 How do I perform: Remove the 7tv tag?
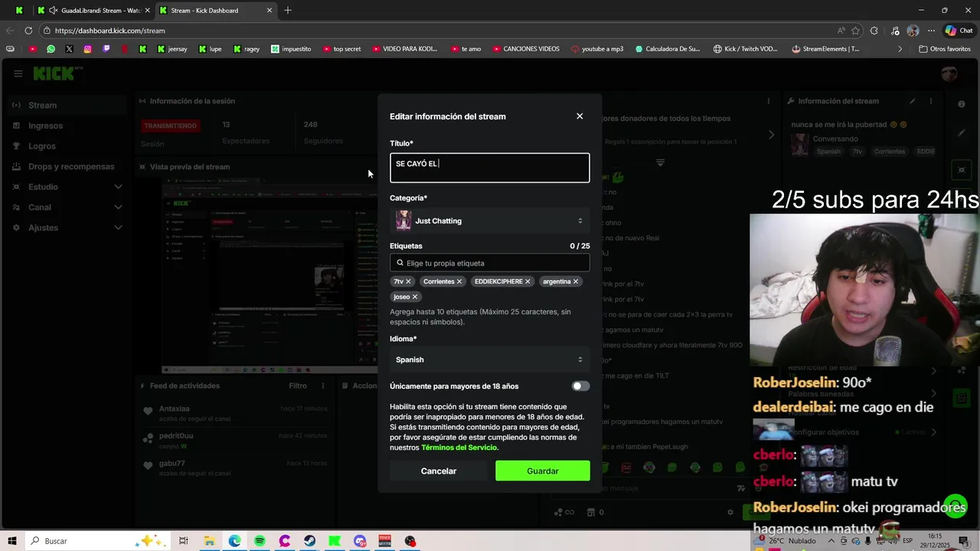click(x=408, y=282)
